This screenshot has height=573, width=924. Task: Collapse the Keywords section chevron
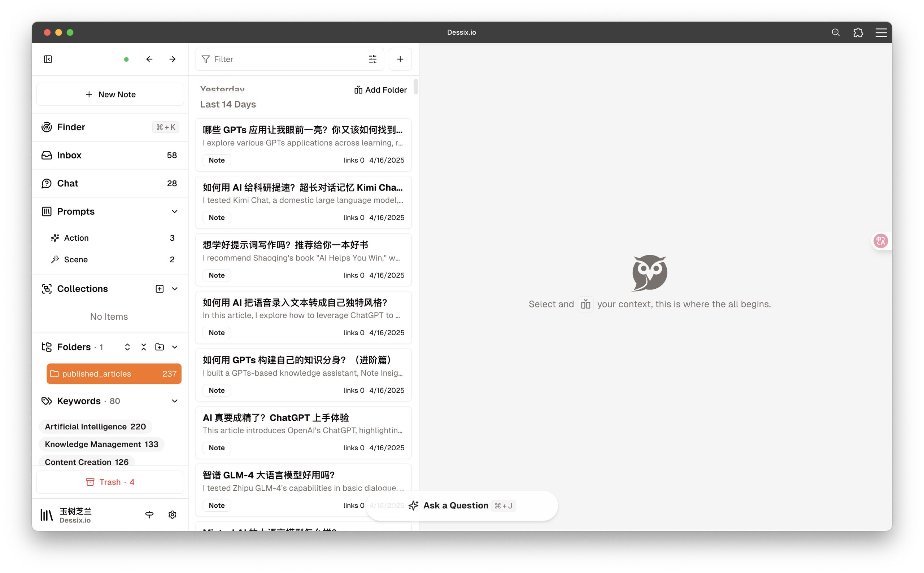click(175, 401)
